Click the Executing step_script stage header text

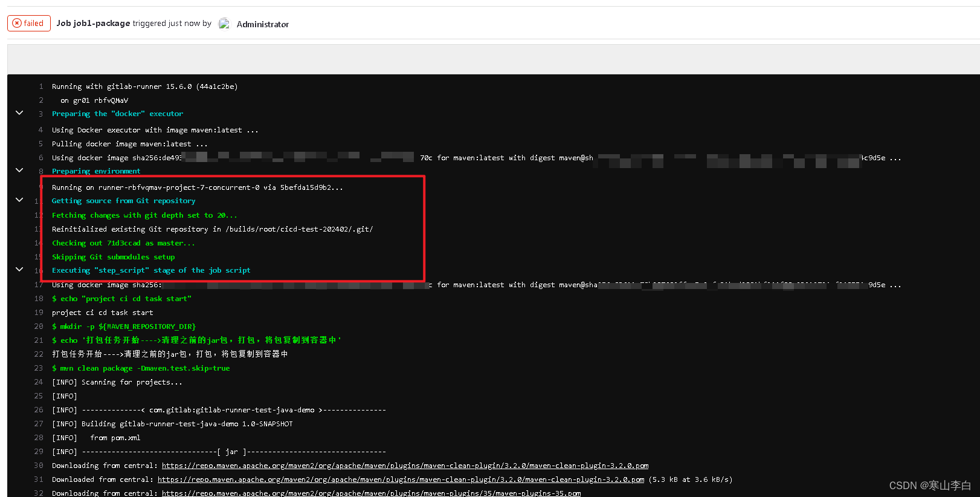pos(151,270)
